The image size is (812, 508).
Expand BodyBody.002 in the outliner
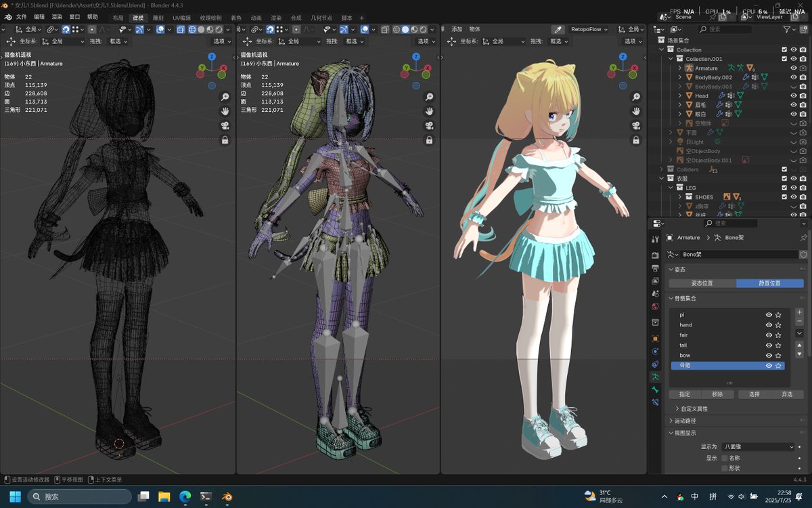coord(680,77)
